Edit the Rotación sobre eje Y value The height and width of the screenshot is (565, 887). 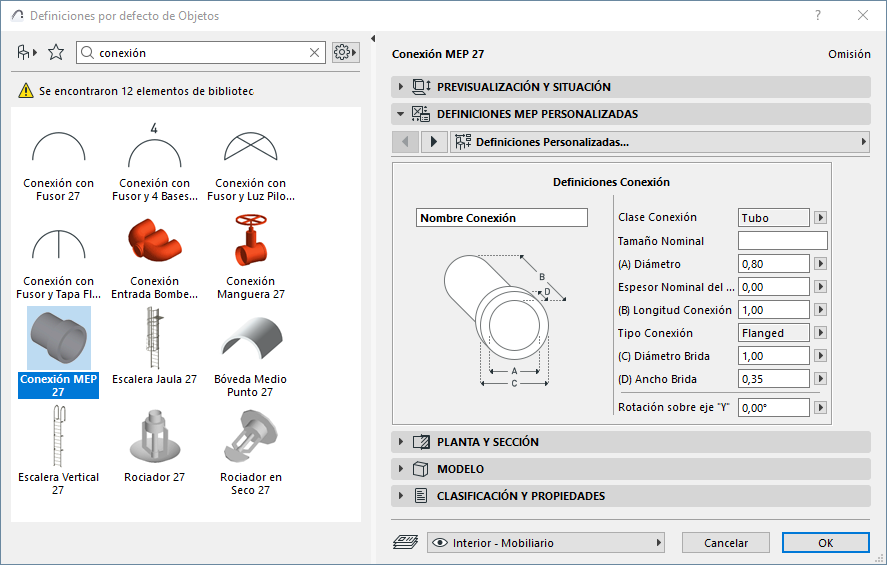[x=773, y=407]
